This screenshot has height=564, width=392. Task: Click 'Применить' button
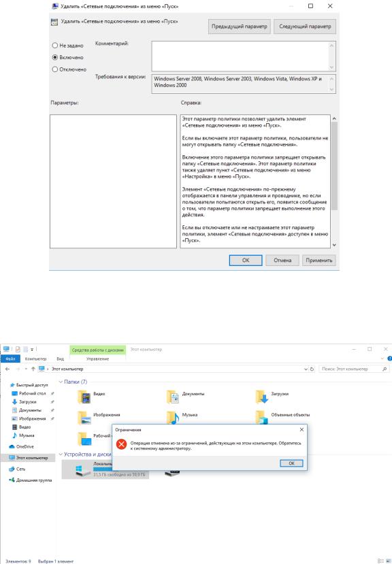pyautogui.click(x=319, y=260)
